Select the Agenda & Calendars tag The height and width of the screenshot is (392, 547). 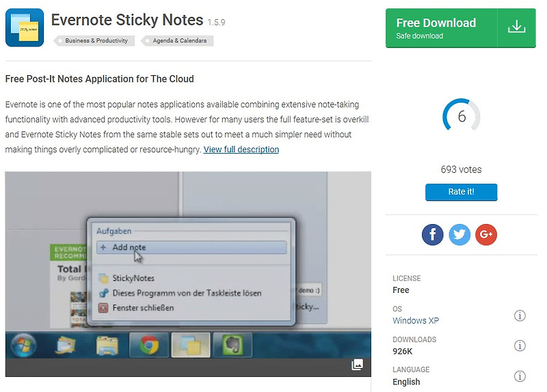(x=177, y=41)
